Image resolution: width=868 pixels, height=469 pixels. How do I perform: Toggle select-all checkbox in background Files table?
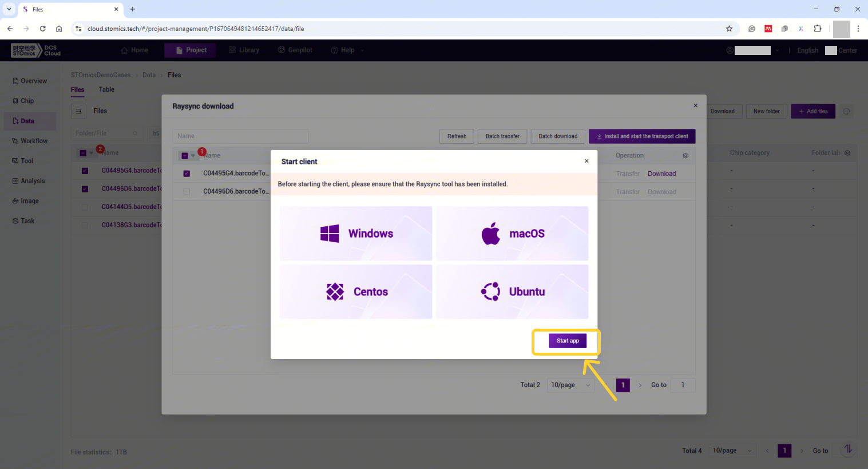click(x=83, y=153)
